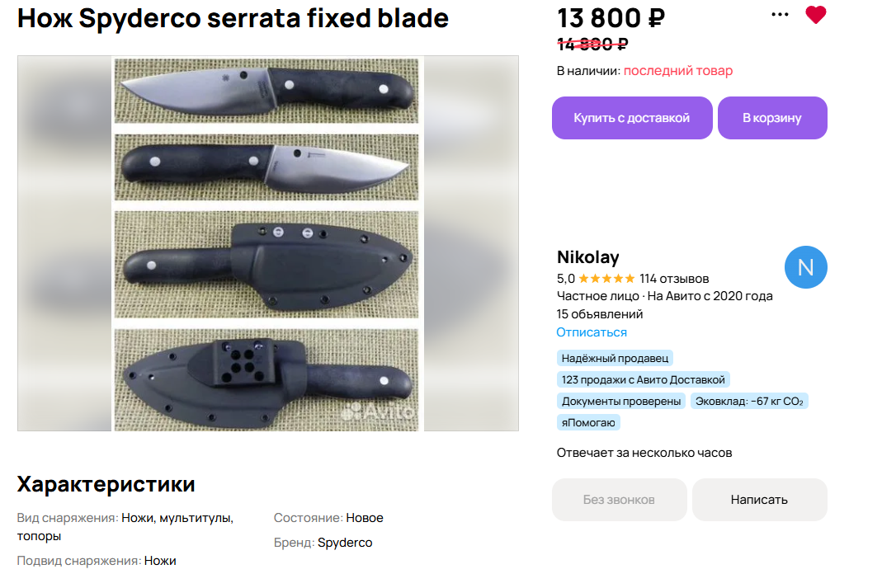This screenshot has width=882, height=588.
Task: Click the blurred right edge of gallery
Action: click(471, 243)
